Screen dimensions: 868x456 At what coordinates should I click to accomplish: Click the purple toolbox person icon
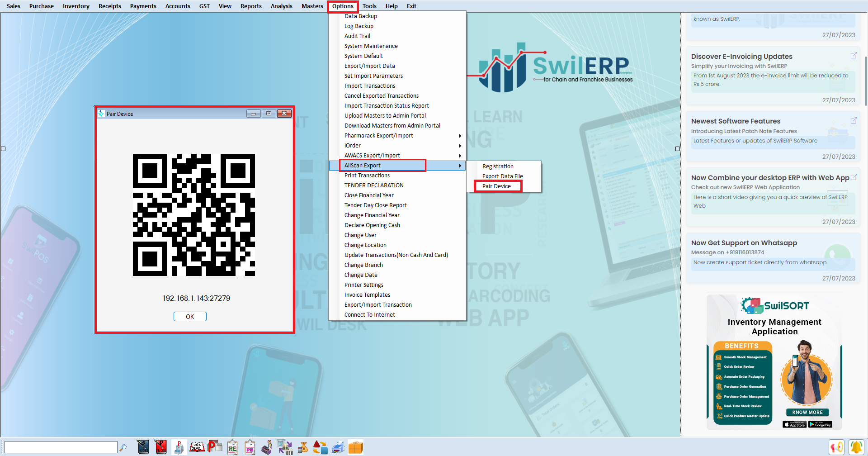[267, 447]
